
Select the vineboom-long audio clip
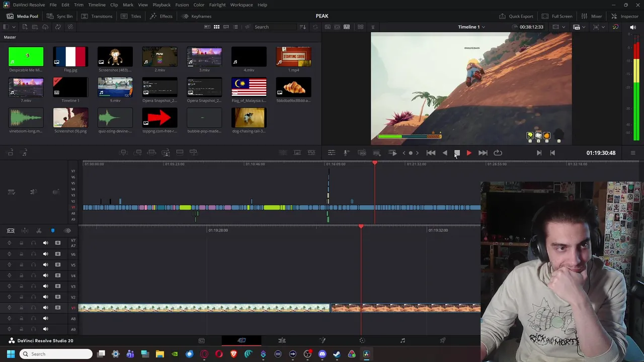click(x=26, y=118)
